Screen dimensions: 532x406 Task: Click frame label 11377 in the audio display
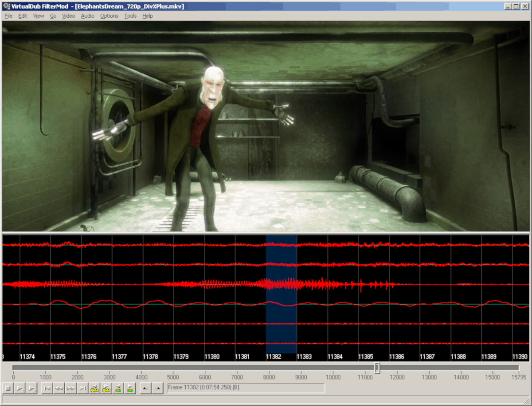point(120,356)
